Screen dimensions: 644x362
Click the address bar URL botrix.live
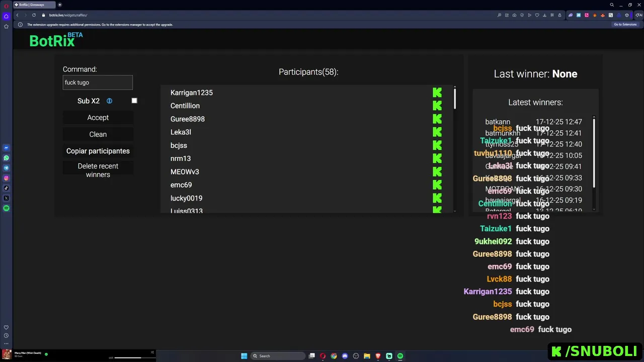tap(68, 15)
